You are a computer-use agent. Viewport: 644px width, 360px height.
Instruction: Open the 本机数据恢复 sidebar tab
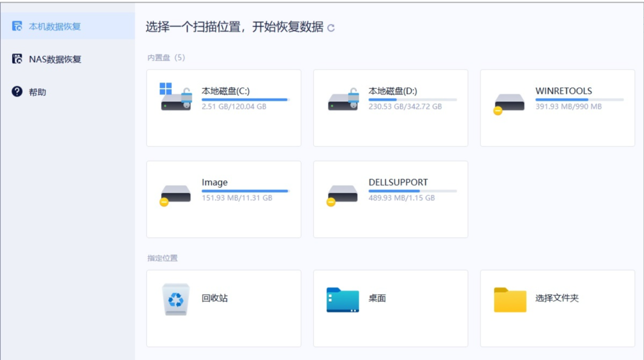click(55, 27)
